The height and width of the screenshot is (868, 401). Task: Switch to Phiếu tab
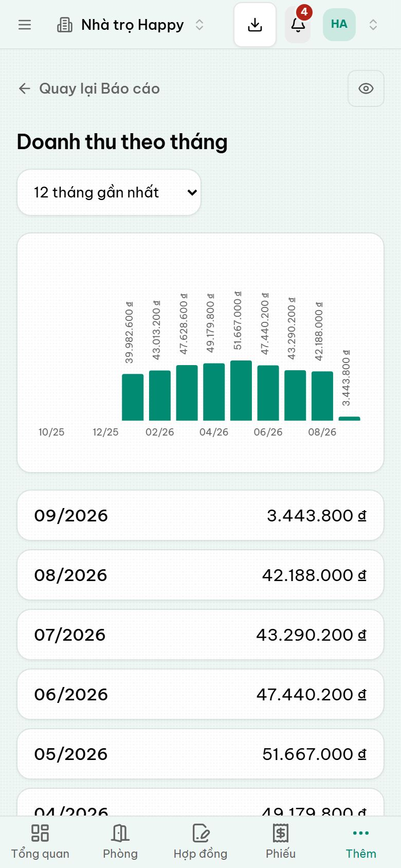(x=281, y=842)
